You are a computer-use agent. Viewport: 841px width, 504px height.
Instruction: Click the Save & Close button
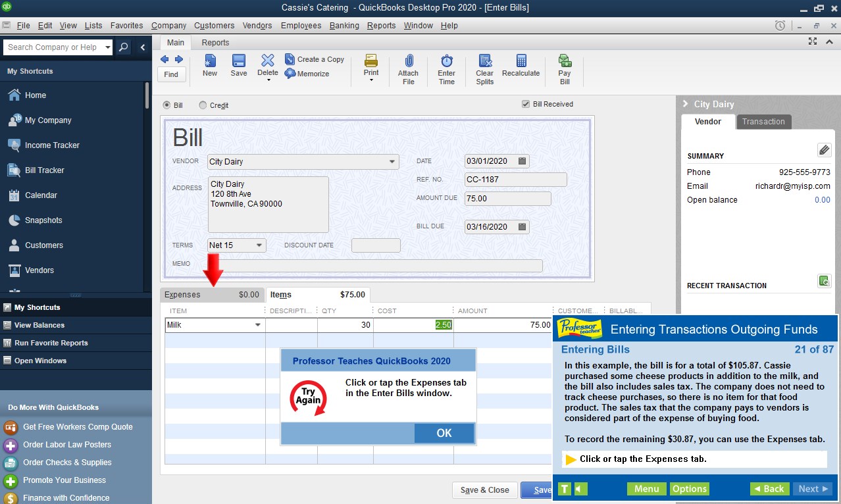point(484,490)
